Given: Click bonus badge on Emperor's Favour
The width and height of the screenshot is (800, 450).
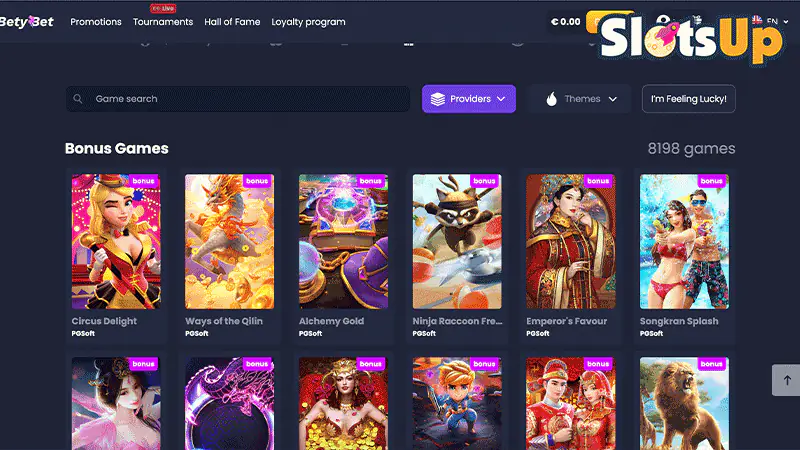Looking at the screenshot, I should (x=598, y=181).
